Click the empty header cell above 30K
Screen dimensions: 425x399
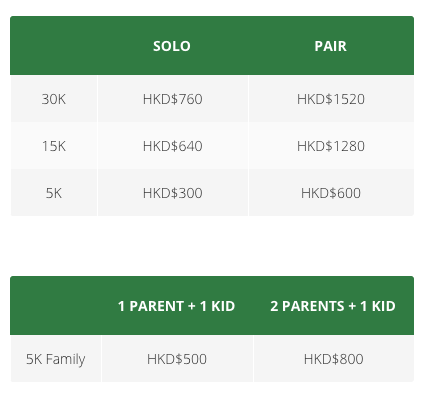(x=54, y=46)
